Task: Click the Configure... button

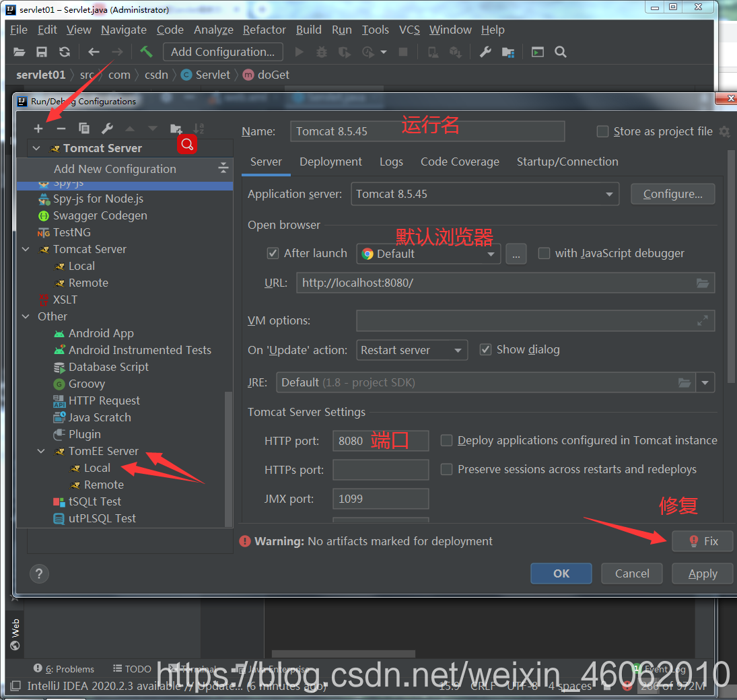Action: coord(672,194)
